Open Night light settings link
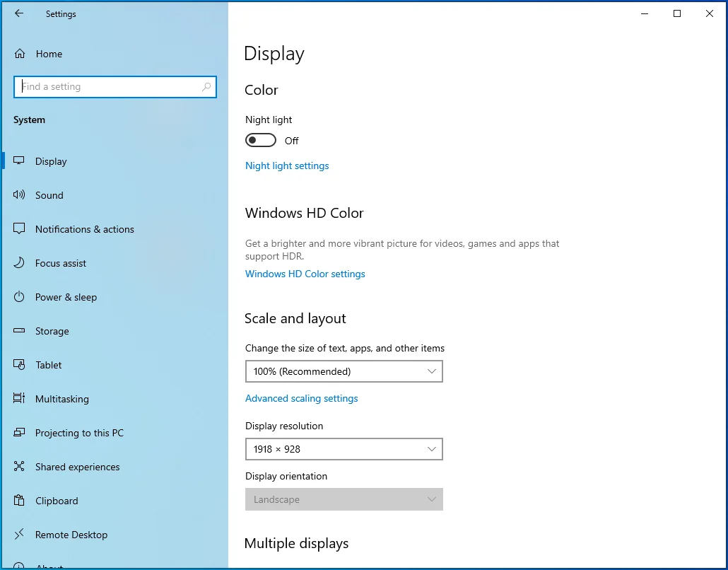The image size is (728, 570). (287, 166)
